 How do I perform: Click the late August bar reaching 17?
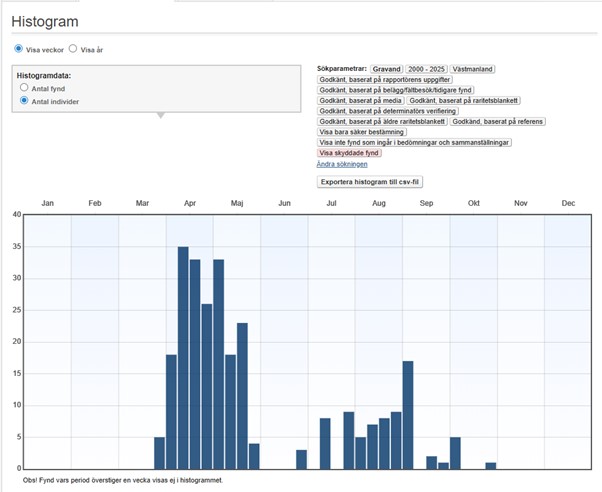tap(408, 414)
